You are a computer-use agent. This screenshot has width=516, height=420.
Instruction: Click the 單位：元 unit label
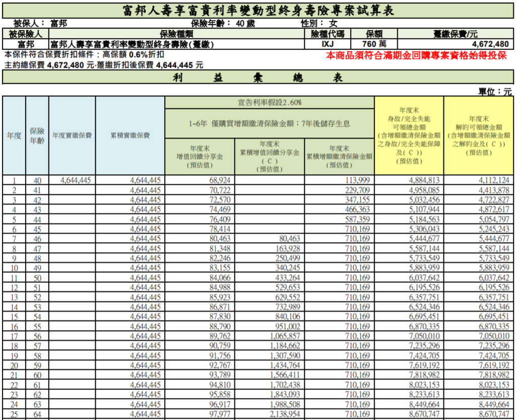click(x=495, y=92)
